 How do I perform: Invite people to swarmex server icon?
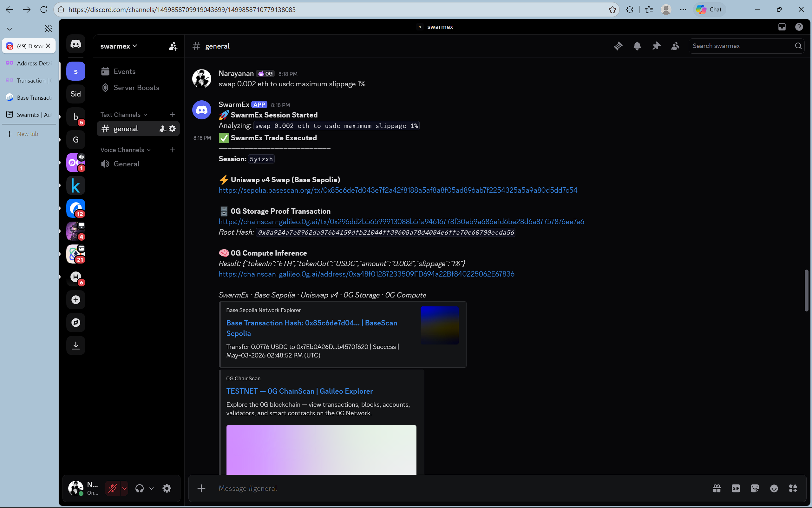point(173,46)
